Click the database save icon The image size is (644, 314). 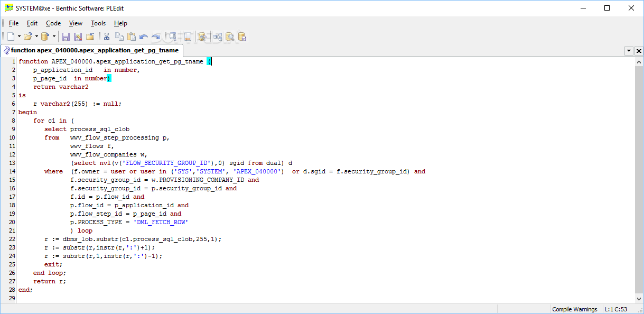pyautogui.click(x=242, y=36)
